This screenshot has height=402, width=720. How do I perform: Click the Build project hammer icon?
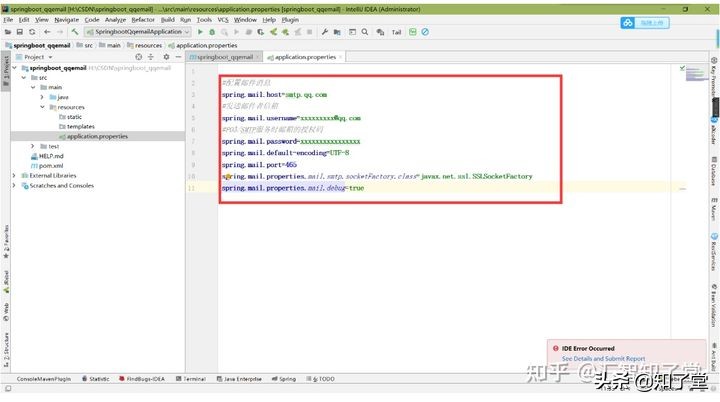pyautogui.click(x=75, y=32)
